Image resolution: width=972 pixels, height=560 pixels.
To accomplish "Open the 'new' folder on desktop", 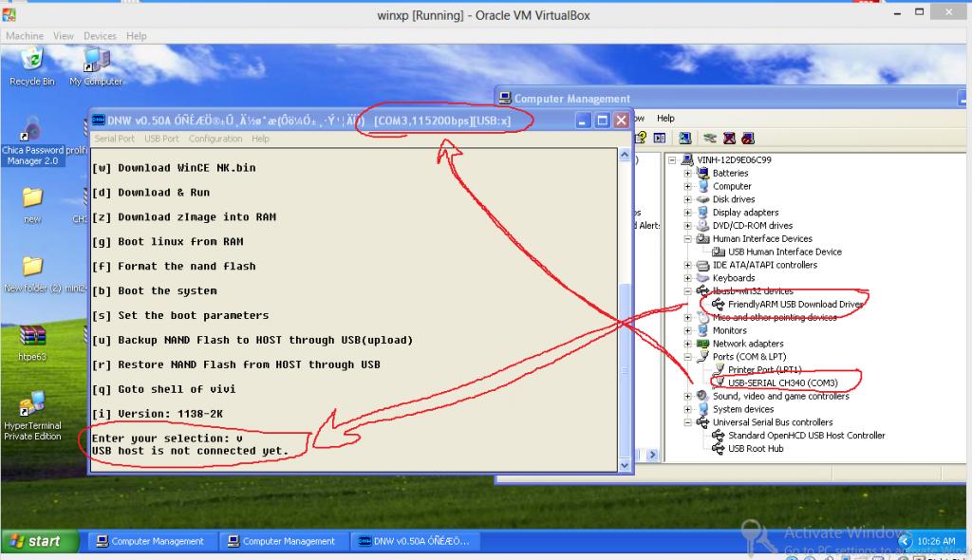I will click(x=32, y=205).
